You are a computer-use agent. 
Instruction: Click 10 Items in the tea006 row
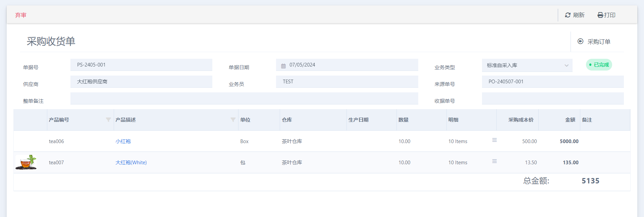tap(458, 141)
